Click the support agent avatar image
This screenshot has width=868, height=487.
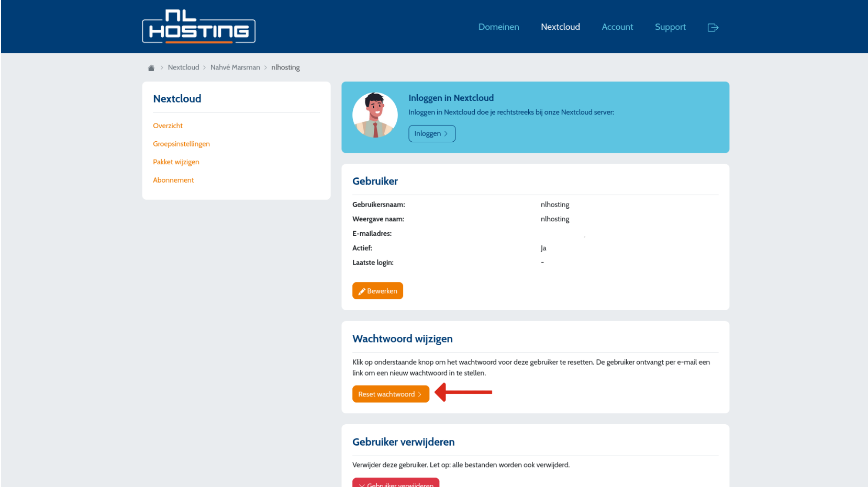pyautogui.click(x=375, y=115)
